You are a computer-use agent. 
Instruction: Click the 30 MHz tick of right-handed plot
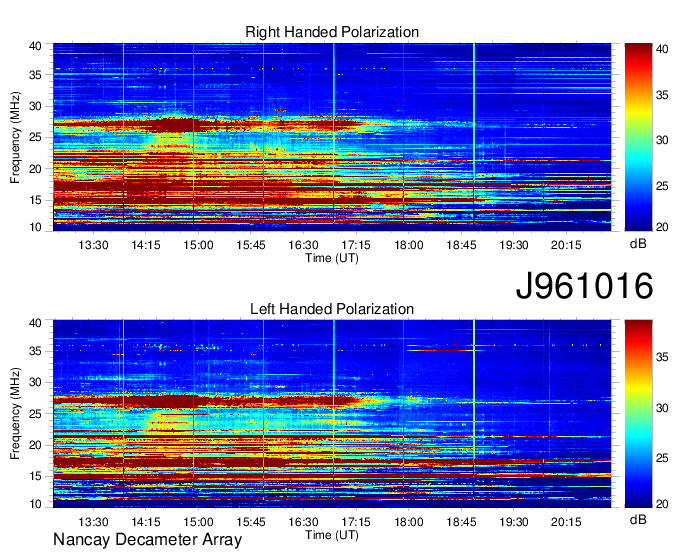(x=35, y=106)
